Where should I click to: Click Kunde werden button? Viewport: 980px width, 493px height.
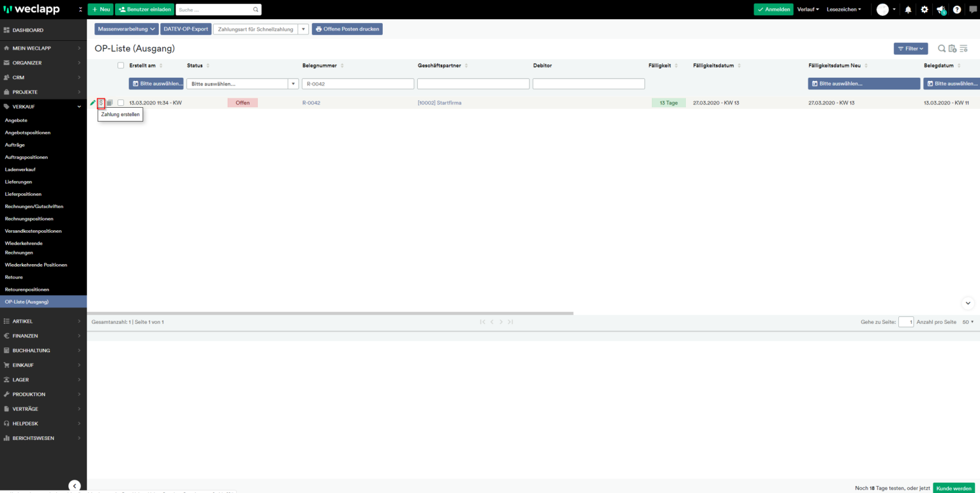coord(954,488)
